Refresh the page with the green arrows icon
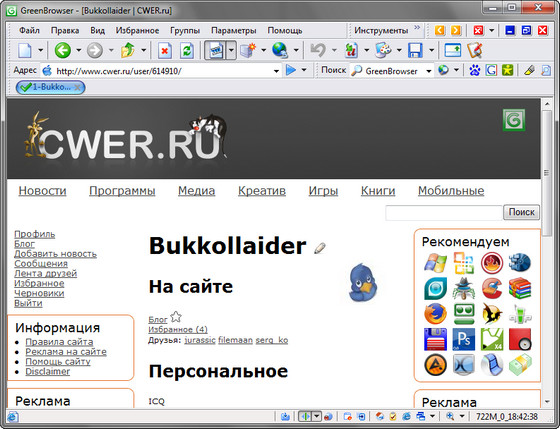 click(x=186, y=50)
